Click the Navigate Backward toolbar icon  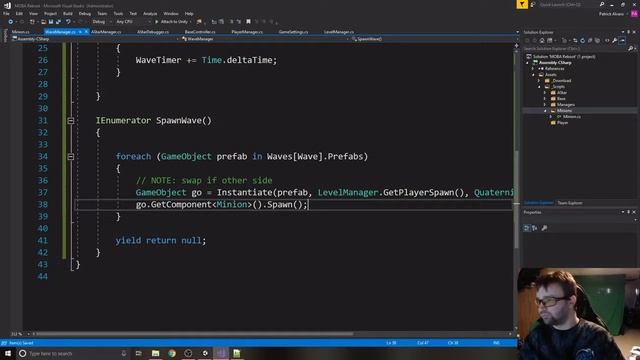(11, 22)
